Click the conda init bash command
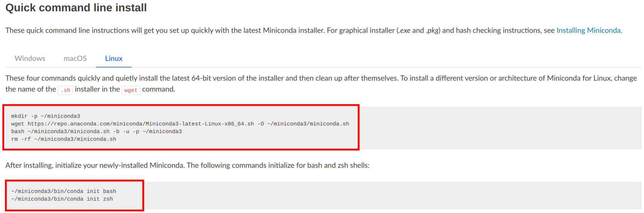 click(64, 191)
